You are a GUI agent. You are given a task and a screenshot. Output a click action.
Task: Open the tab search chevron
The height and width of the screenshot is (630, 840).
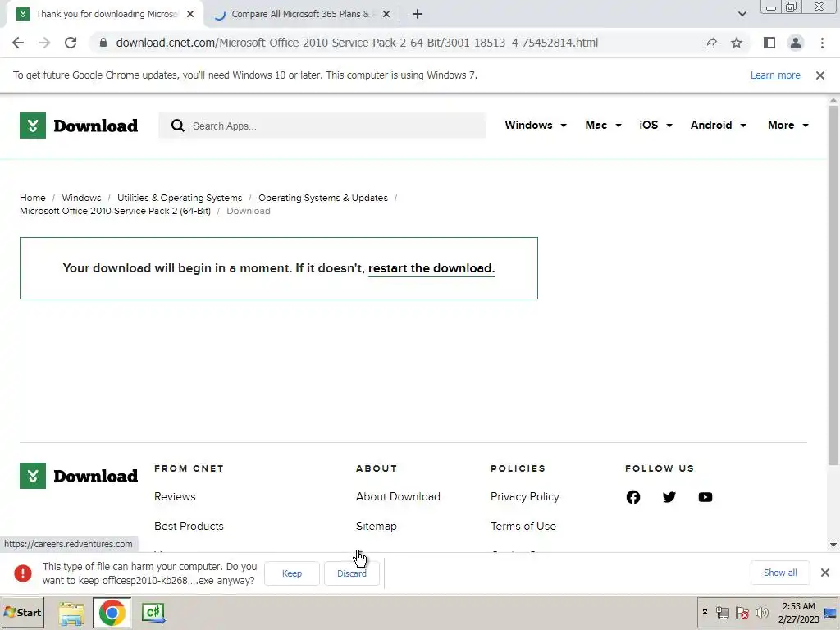click(742, 15)
